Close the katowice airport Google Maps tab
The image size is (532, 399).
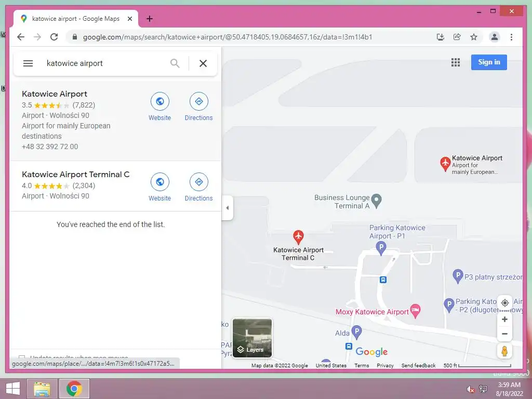coord(129,19)
